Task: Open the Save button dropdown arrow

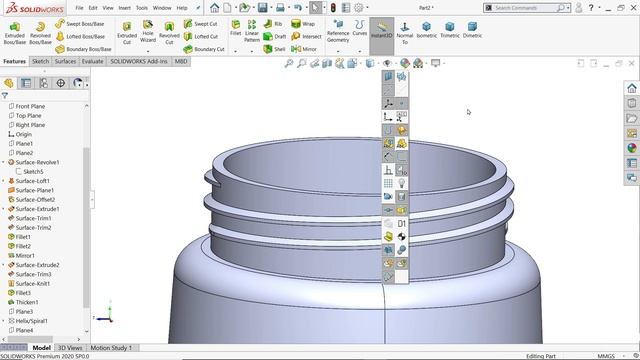Action: [x=271, y=8]
